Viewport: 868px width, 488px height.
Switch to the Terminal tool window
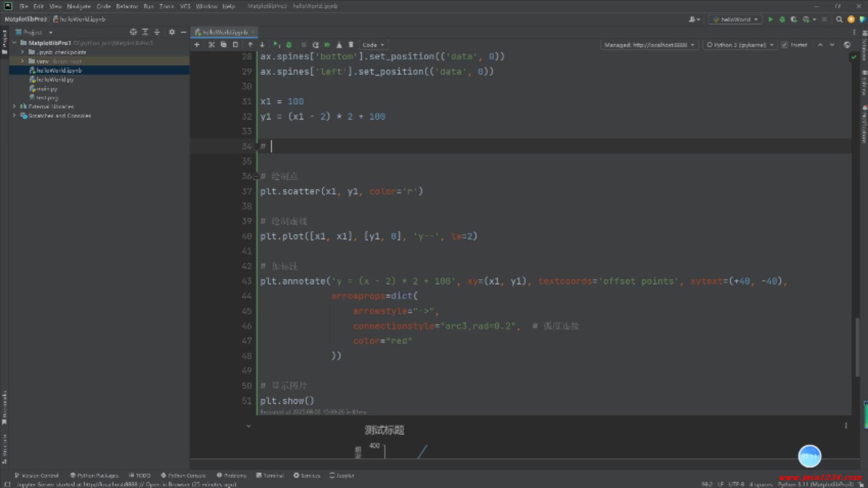click(270, 475)
